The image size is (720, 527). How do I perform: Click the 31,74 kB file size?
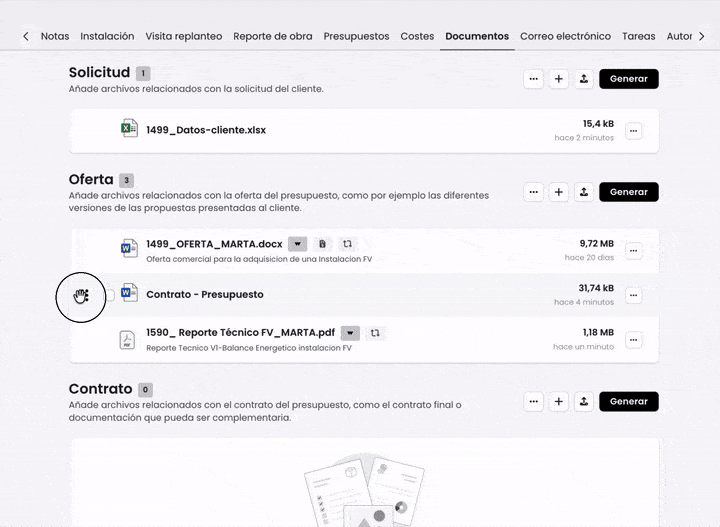click(x=596, y=288)
